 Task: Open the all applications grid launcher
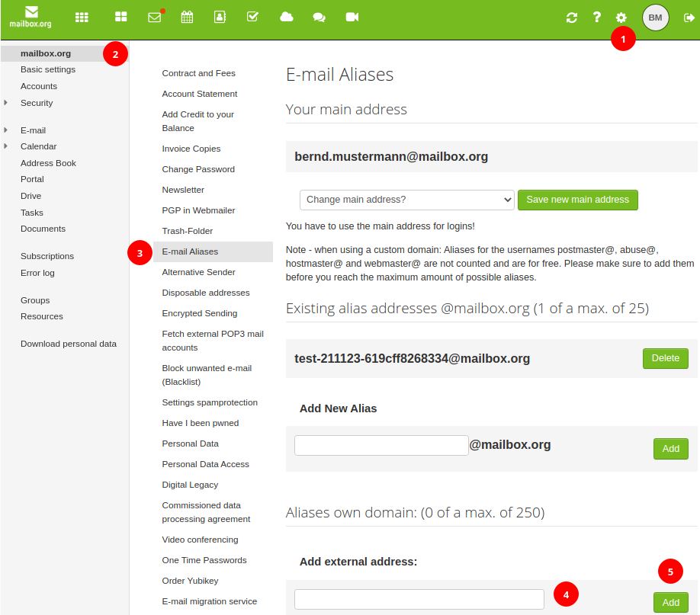coord(82,18)
